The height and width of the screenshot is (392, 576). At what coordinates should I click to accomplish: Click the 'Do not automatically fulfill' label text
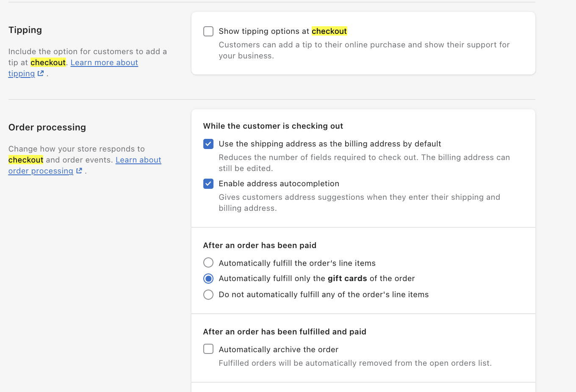[323, 295]
